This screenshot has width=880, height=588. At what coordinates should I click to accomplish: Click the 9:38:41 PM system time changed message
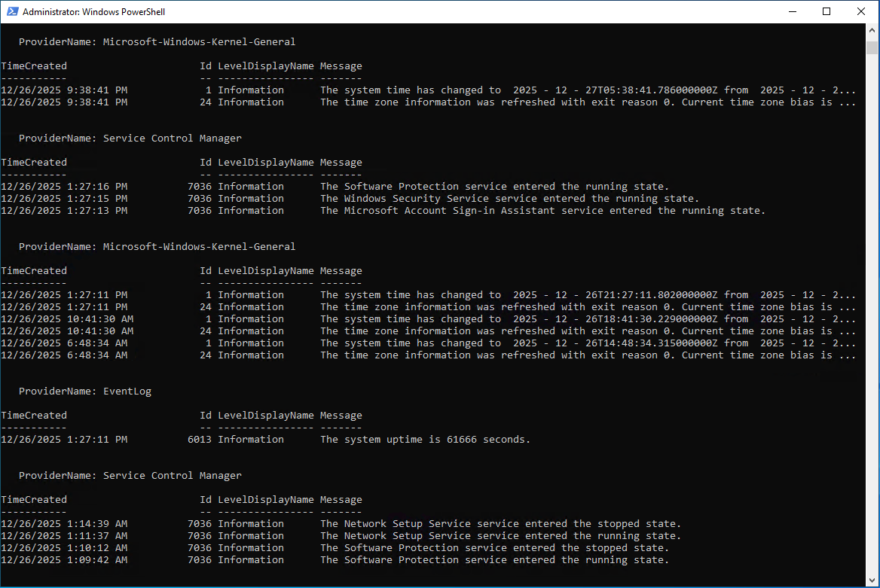point(588,90)
